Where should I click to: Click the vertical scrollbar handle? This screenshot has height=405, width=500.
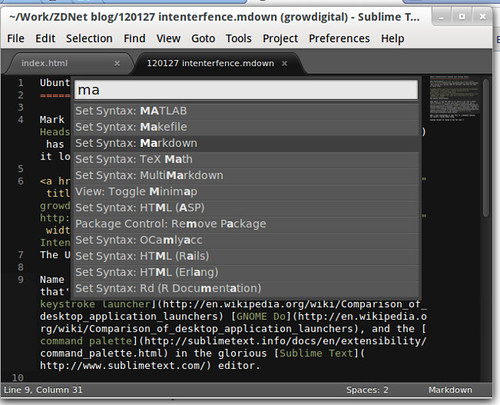click(x=486, y=148)
